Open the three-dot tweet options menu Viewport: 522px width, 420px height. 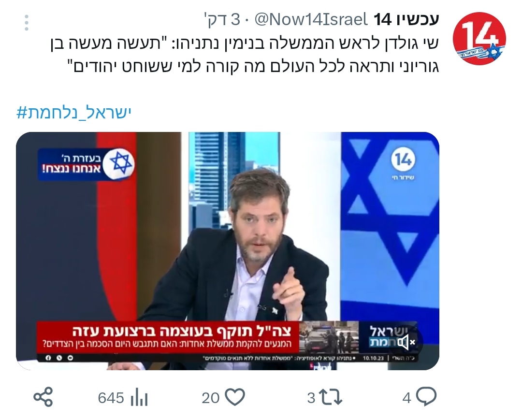27,23
